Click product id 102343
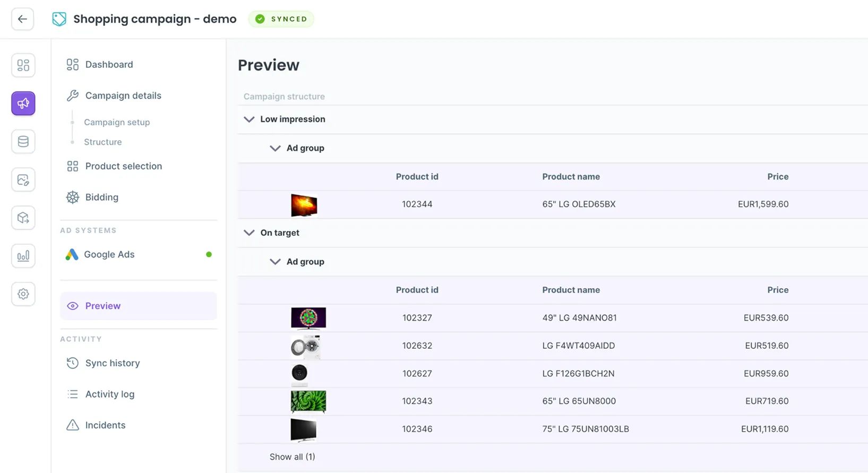 [417, 401]
